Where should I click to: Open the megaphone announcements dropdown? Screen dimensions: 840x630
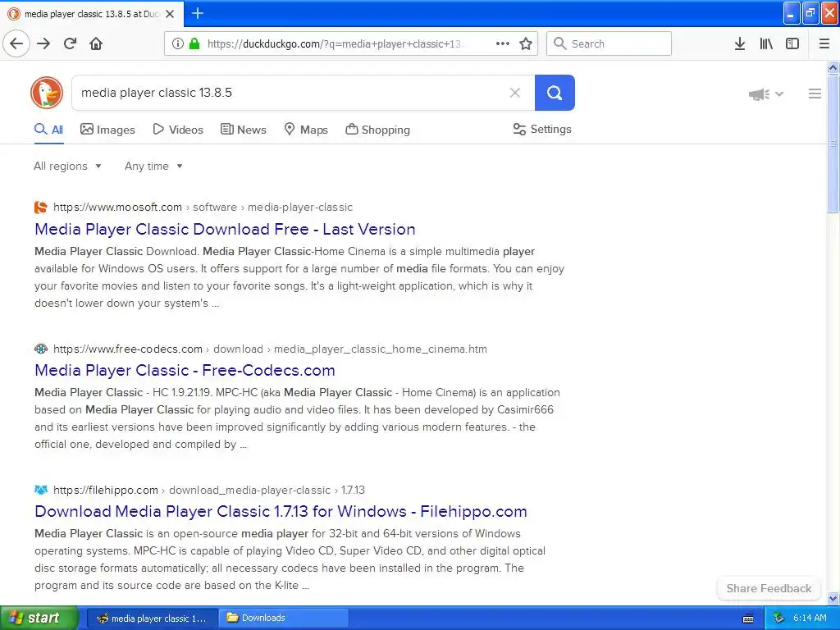click(x=765, y=94)
